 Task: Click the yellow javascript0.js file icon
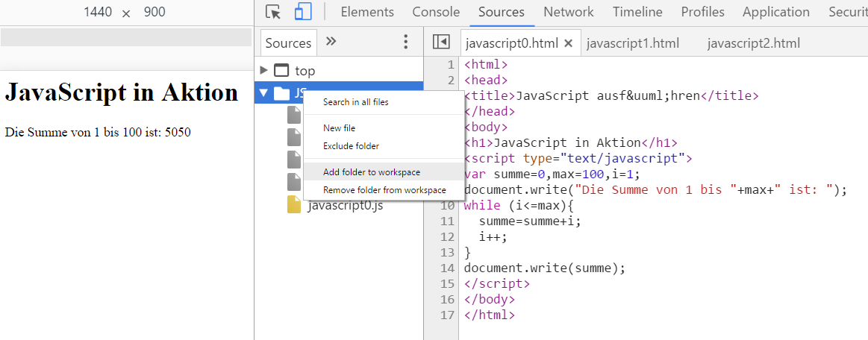coord(294,204)
